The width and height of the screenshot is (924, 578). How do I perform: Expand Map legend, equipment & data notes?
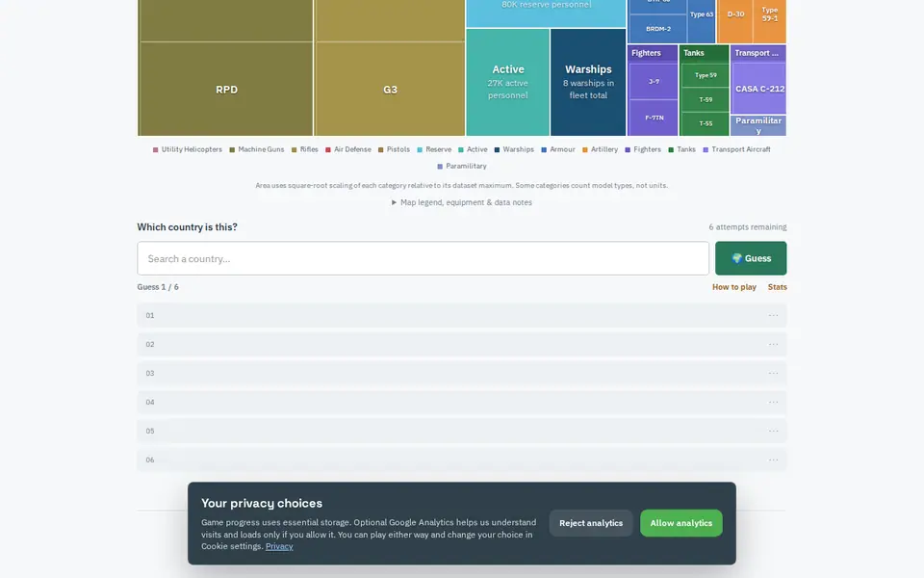coord(462,202)
